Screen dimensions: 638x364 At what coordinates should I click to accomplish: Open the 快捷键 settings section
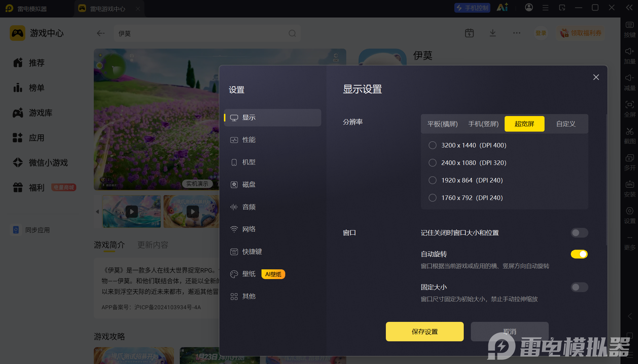pos(272,252)
